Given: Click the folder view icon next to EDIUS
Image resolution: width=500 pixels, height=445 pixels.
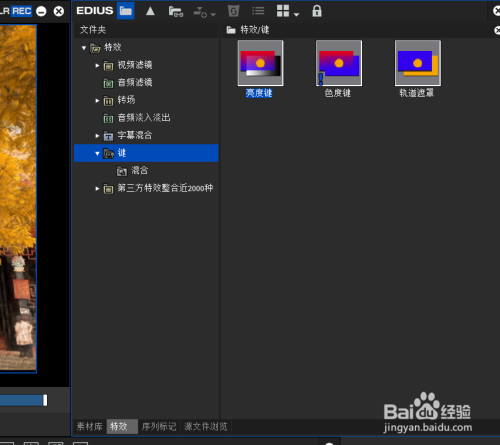Looking at the screenshot, I should [x=125, y=11].
